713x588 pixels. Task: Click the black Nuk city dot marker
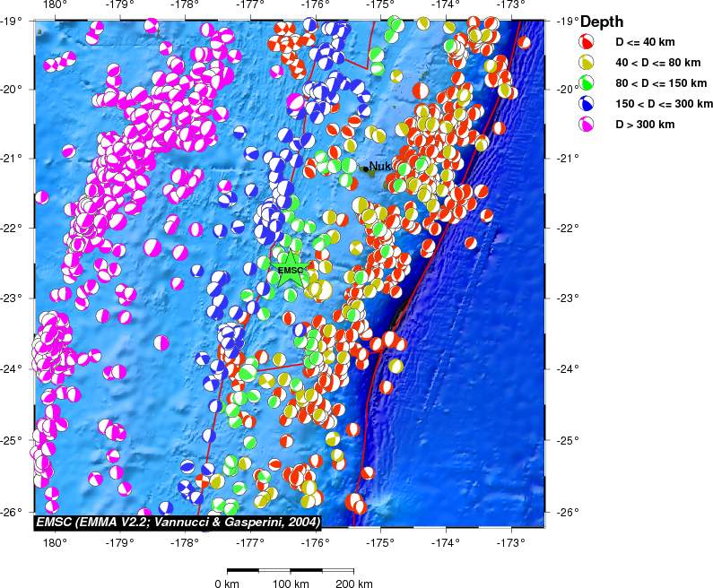(366, 169)
